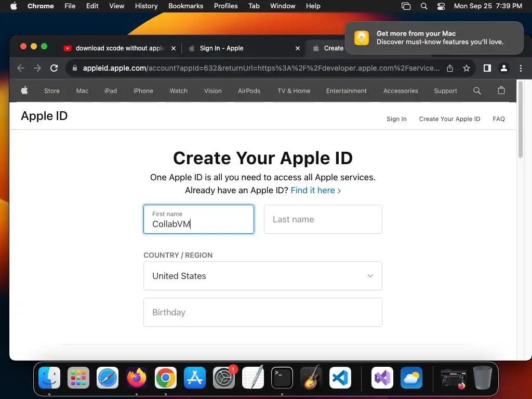Screen dimensions: 532x399
Task: Open the Apple site search icon
Action: click(x=477, y=90)
